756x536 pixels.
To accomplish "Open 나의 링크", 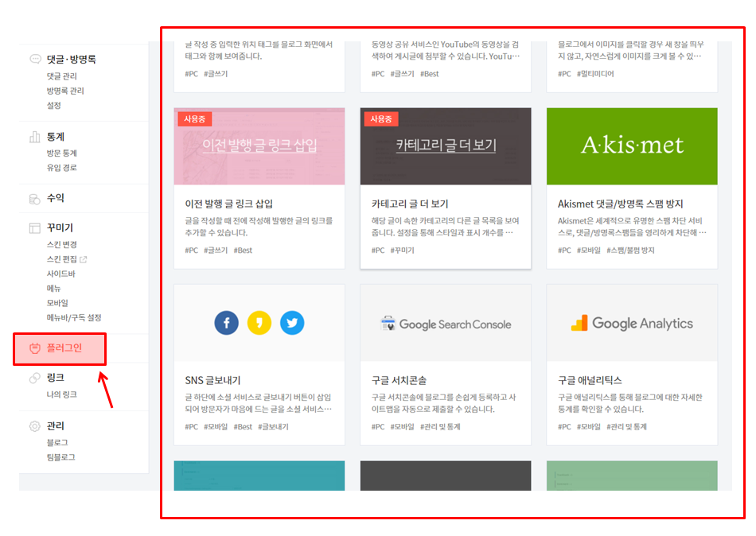I will [x=62, y=394].
